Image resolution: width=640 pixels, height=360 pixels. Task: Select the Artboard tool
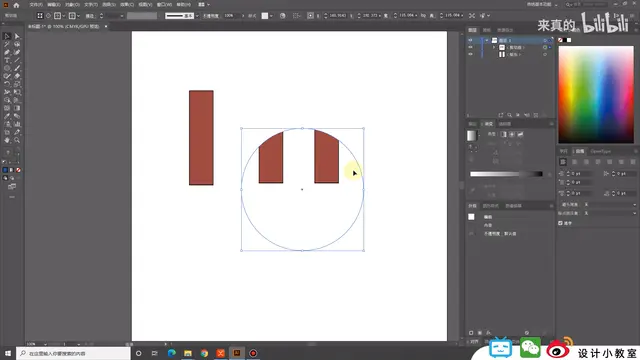(x=7, y=132)
